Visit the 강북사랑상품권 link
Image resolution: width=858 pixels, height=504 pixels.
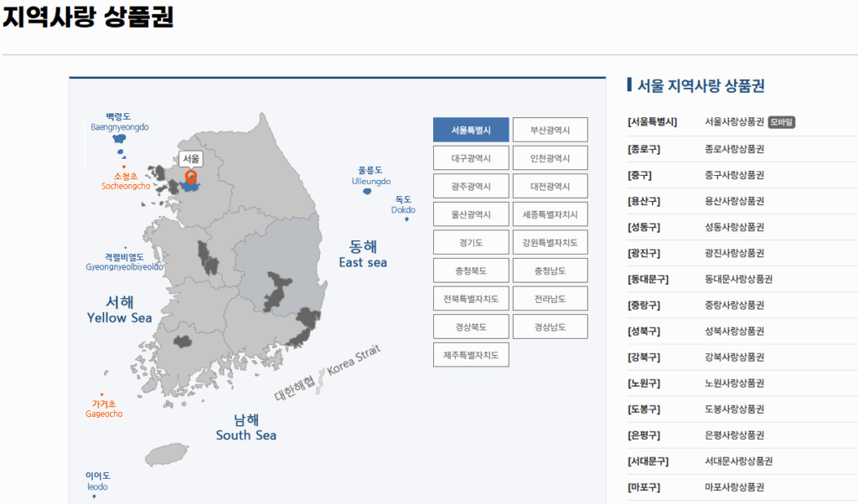point(734,357)
